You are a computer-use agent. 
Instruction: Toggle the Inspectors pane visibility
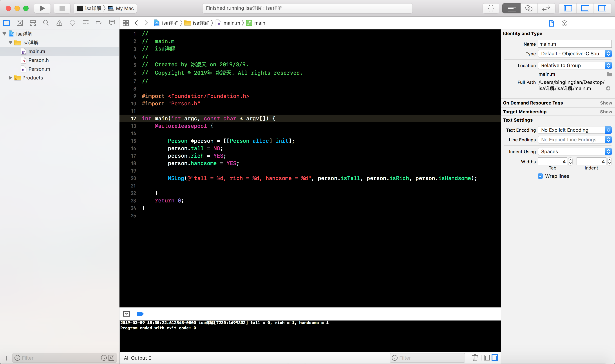pos(602,8)
